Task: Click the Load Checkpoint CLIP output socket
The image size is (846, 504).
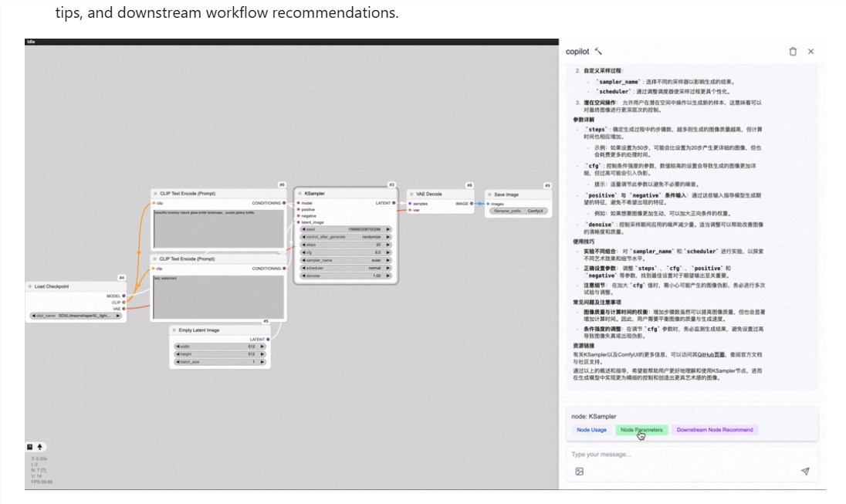Action: (124, 303)
